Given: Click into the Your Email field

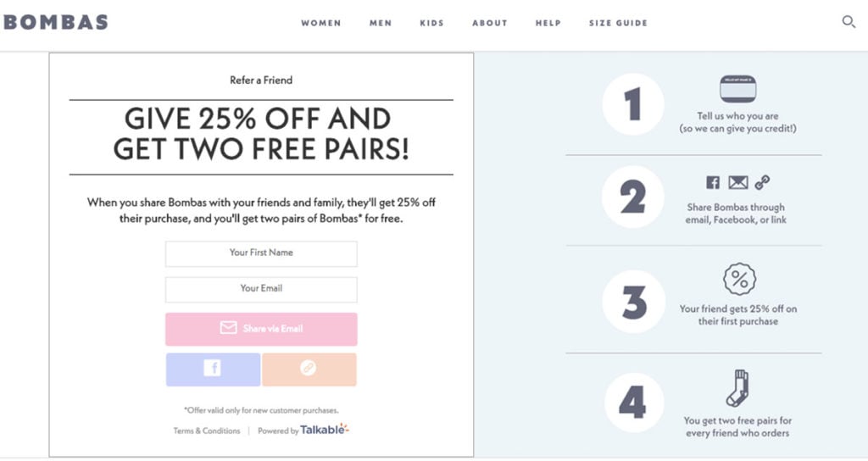Looking at the screenshot, I should tap(261, 289).
